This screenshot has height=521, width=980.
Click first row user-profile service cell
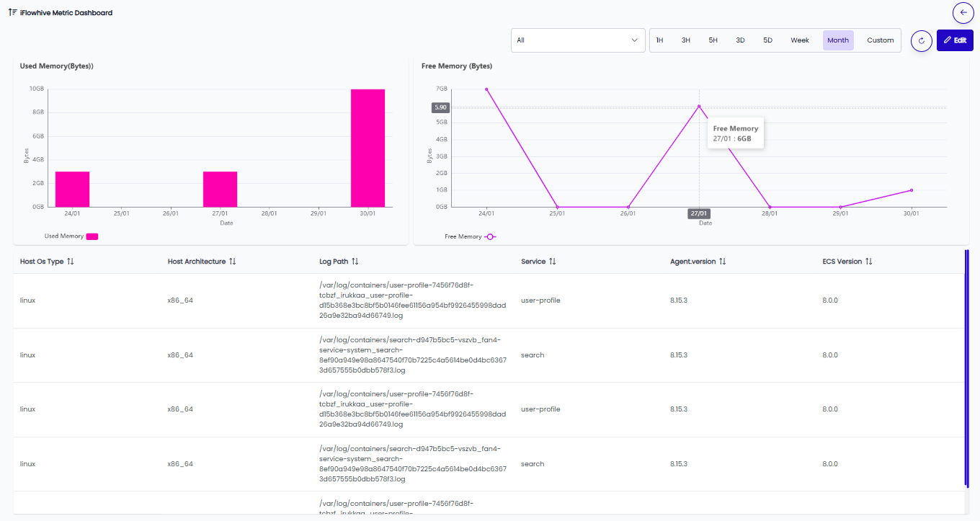point(540,300)
